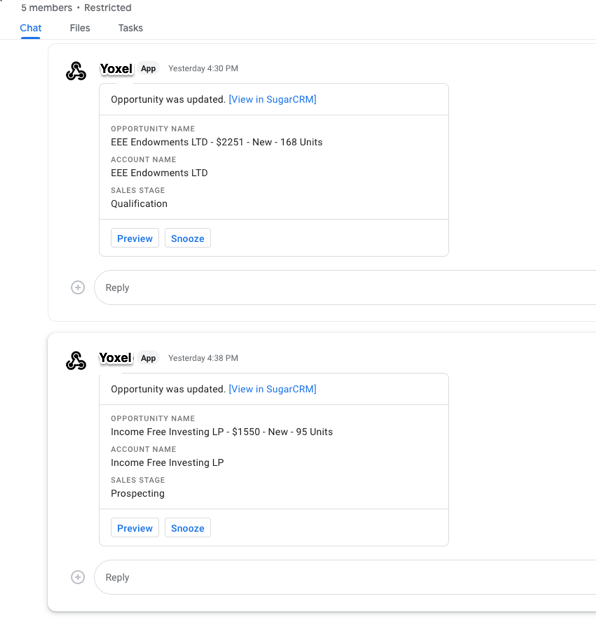
Task: Snooze the Income Free Investing LP opportunity
Action: [x=188, y=528]
